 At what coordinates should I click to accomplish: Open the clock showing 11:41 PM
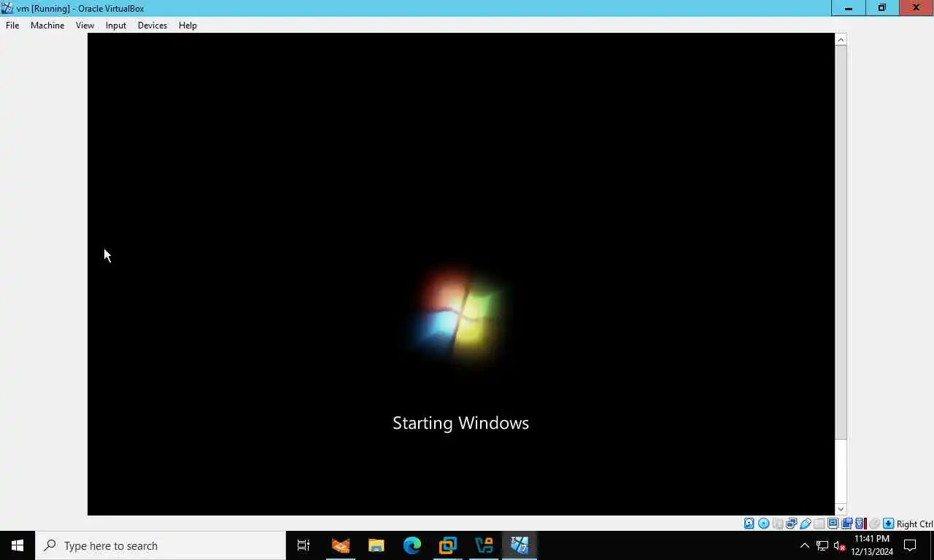(x=872, y=545)
